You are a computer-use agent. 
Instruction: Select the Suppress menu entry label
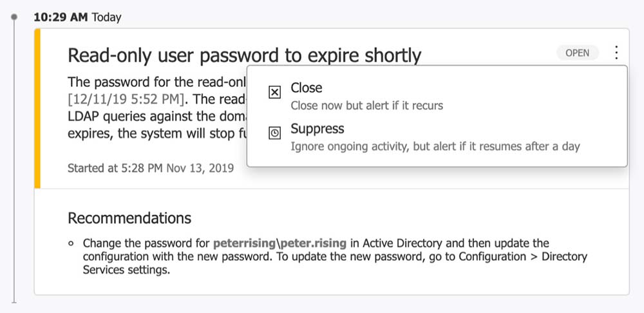click(317, 128)
